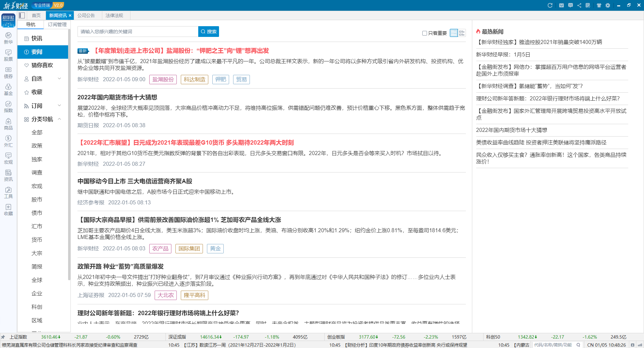This screenshot has width=644, height=348.
Task: Open the 工具 tools sidebar icon
Action: [x=8, y=193]
